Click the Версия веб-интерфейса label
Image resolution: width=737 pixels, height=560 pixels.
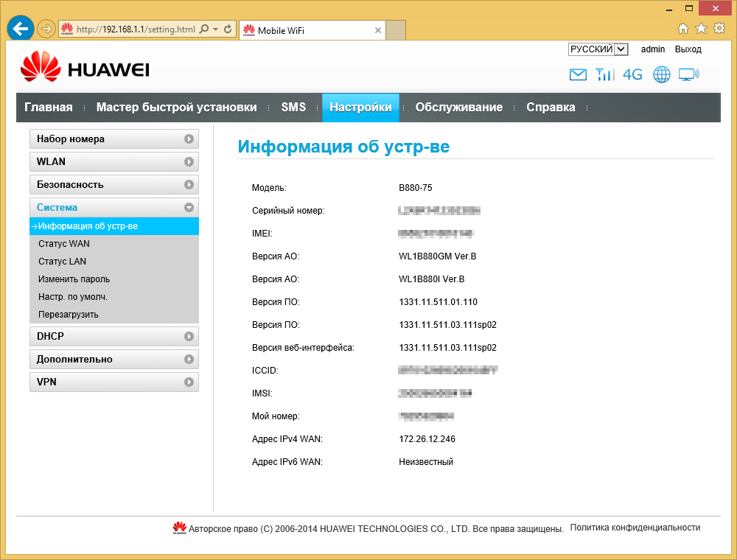point(303,348)
